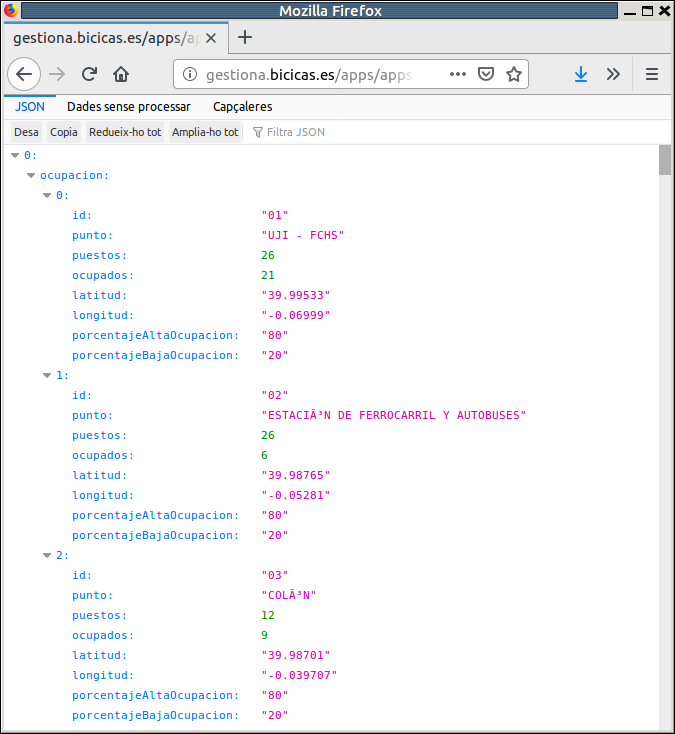
Task: Open the downloads panel
Action: click(580, 74)
